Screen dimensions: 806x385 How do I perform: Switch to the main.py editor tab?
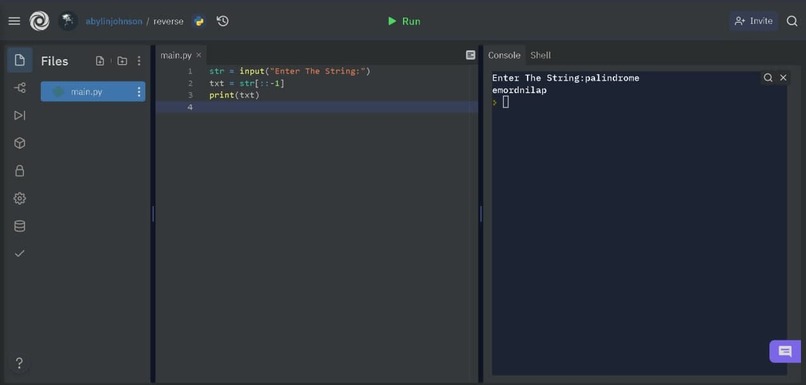(176, 55)
